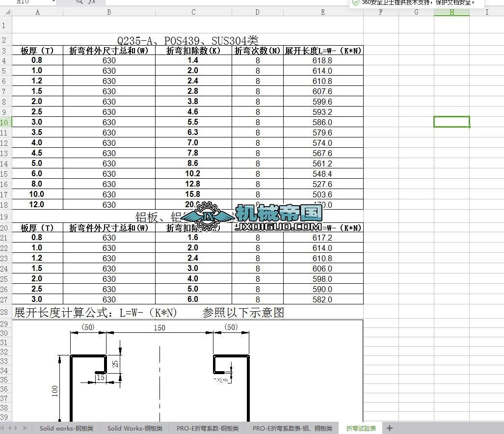
Task: Select the cell showing 574.0
Action: point(323,143)
